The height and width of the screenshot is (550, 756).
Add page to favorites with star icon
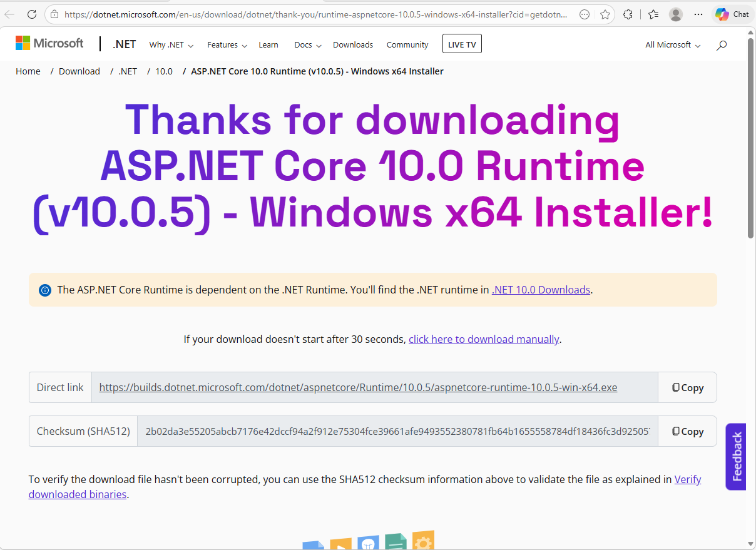tap(605, 14)
